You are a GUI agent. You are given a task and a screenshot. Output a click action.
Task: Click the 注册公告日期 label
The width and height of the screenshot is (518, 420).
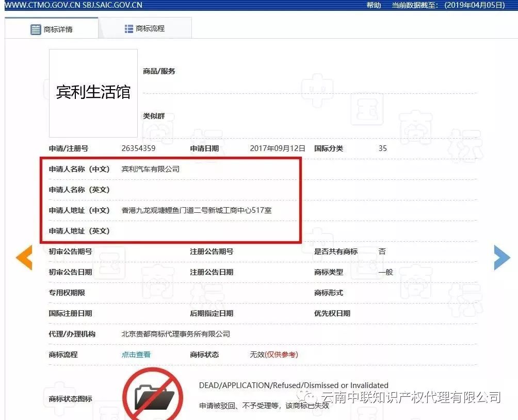coord(212,272)
